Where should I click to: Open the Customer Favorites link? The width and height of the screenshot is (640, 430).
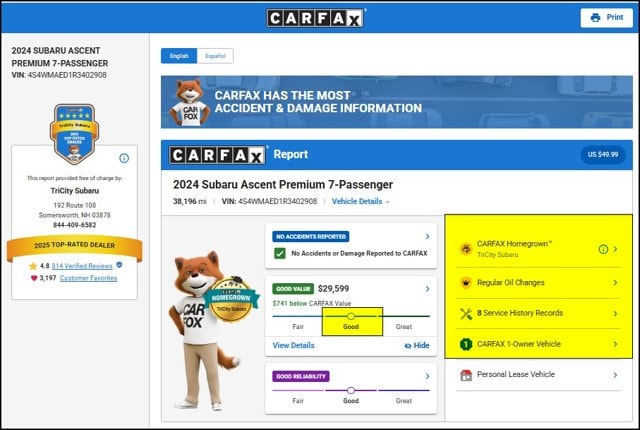point(89,278)
